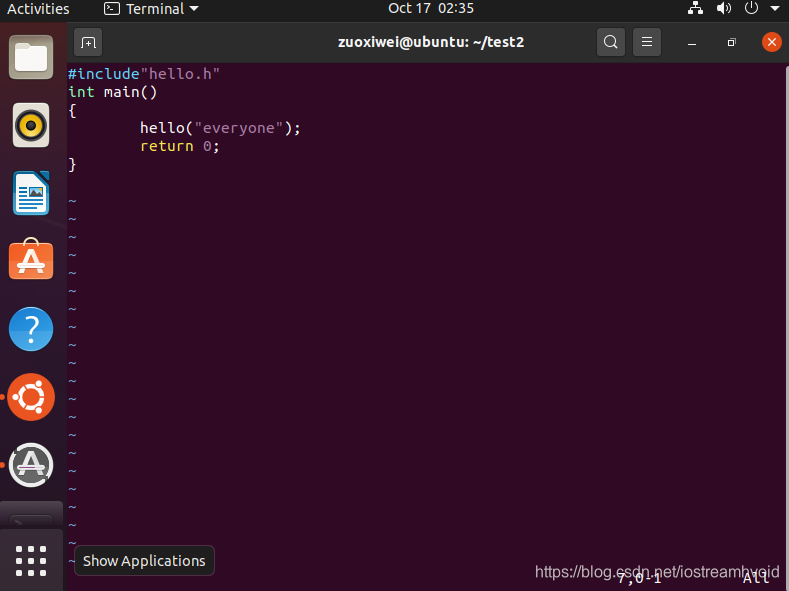Click the window title zuoxiwei@ubuntu: ~/test2
This screenshot has width=789, height=591.
[431, 42]
